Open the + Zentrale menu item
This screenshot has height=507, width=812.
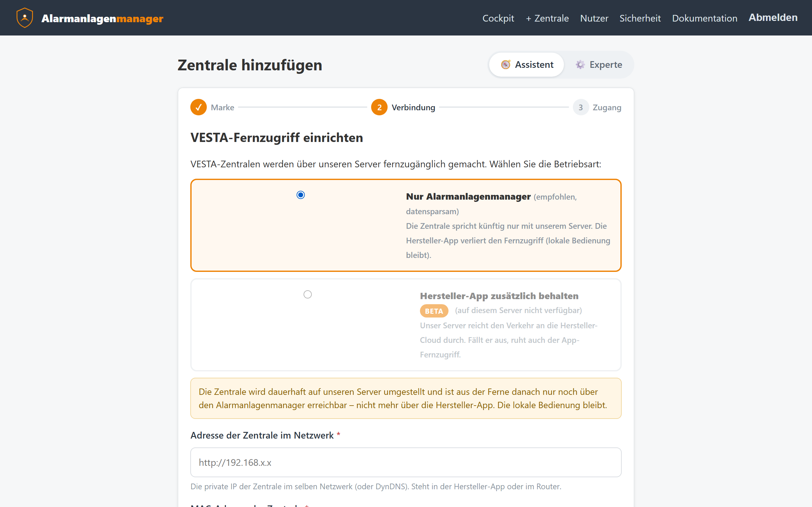coord(547,18)
